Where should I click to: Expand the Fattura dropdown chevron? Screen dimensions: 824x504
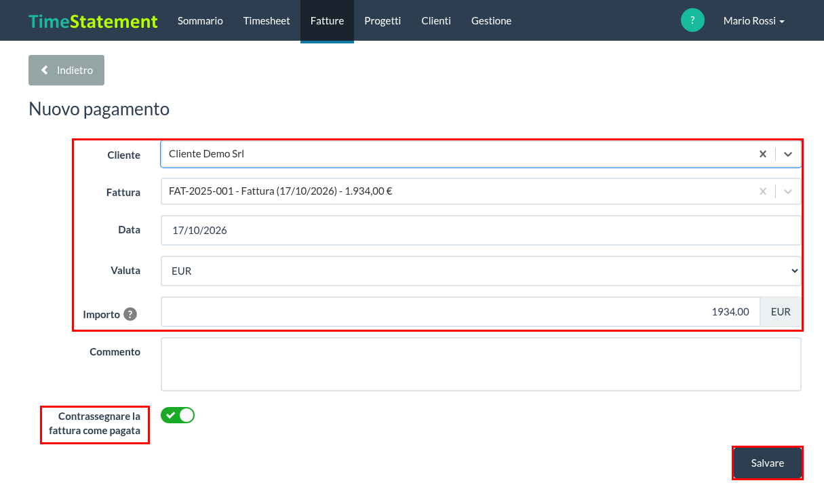click(788, 191)
